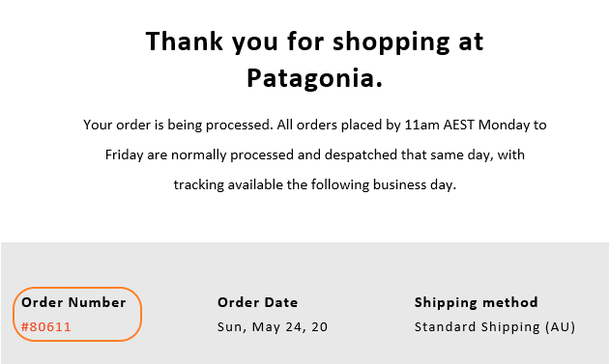Open the order number #80611 link
This screenshot has height=364, width=609.
click(45, 326)
